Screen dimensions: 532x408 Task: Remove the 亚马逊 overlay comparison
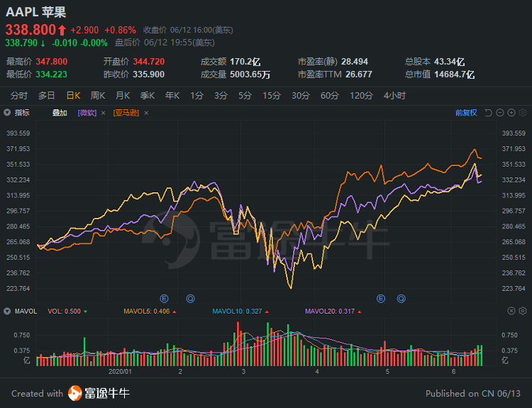click(x=146, y=113)
